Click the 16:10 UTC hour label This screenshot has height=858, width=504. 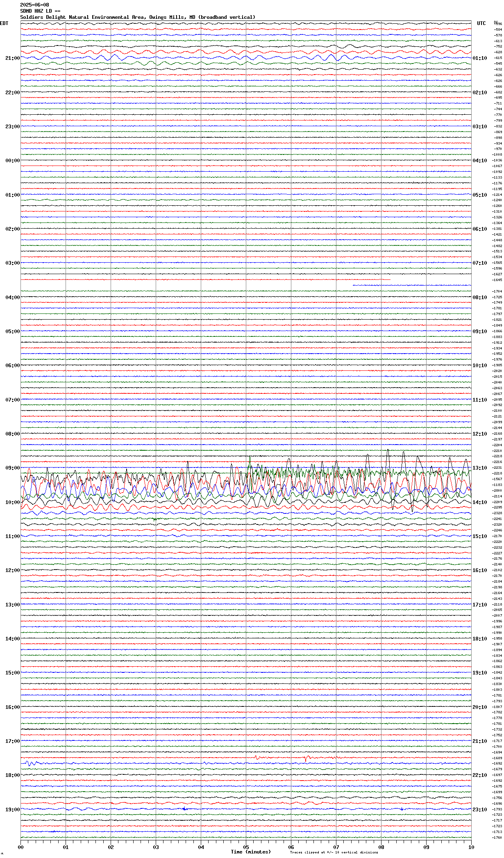coord(480,570)
